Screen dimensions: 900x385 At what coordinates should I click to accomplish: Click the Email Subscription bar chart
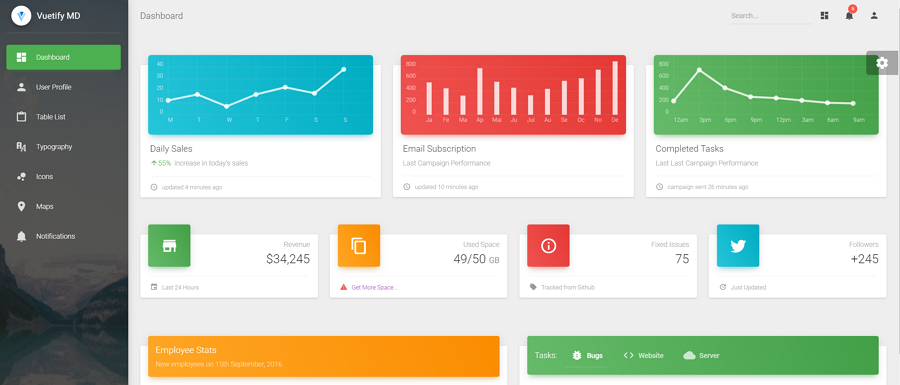[513, 95]
